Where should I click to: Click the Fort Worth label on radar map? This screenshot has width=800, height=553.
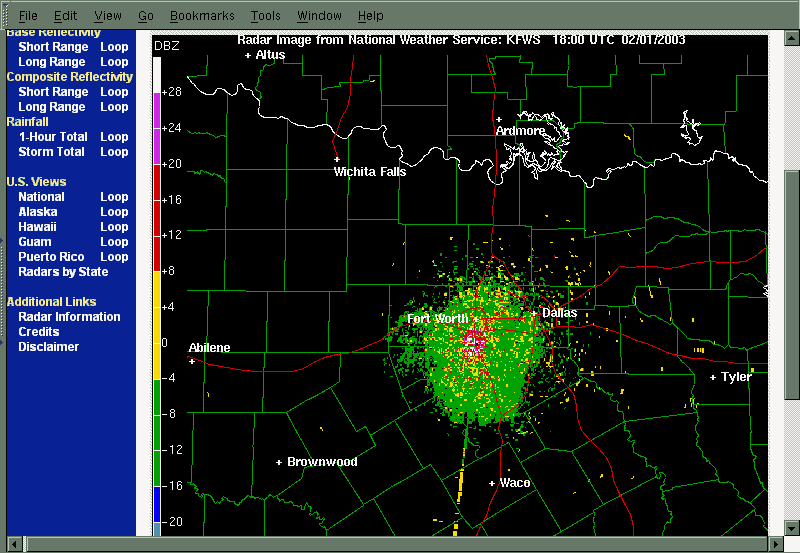click(437, 319)
